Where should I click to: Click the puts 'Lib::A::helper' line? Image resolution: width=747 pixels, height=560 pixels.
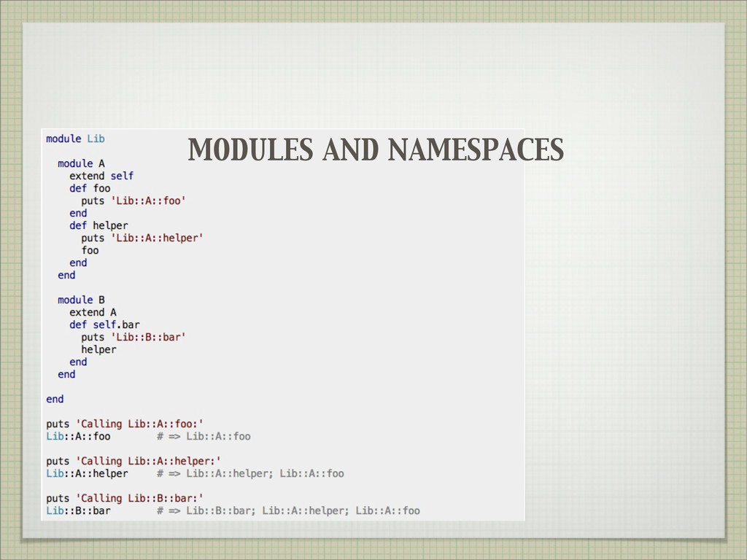pos(142,238)
